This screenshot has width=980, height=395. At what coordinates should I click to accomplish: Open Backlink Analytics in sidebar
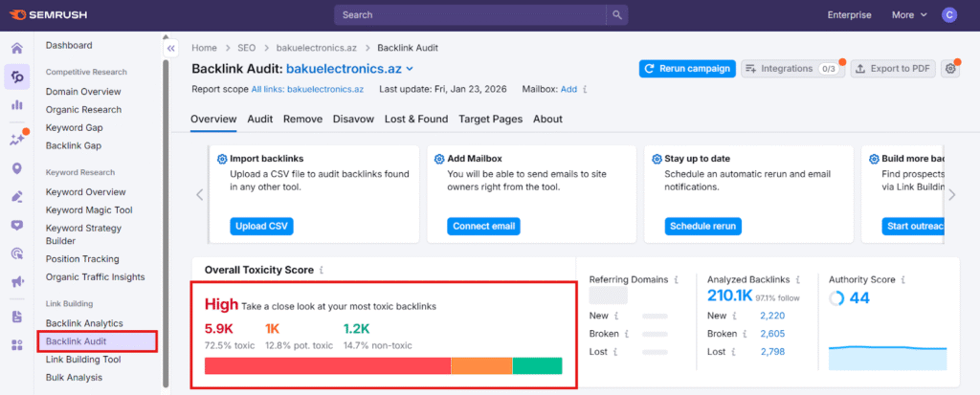click(84, 323)
